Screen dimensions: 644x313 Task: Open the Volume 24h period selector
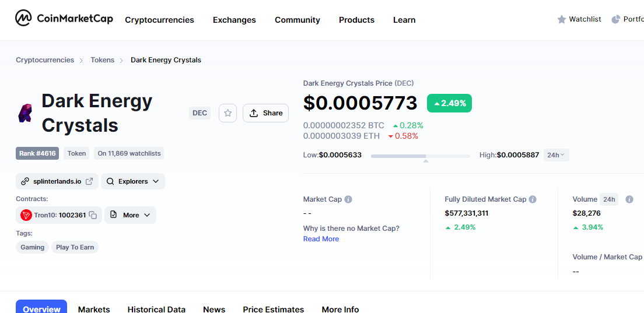(x=608, y=199)
